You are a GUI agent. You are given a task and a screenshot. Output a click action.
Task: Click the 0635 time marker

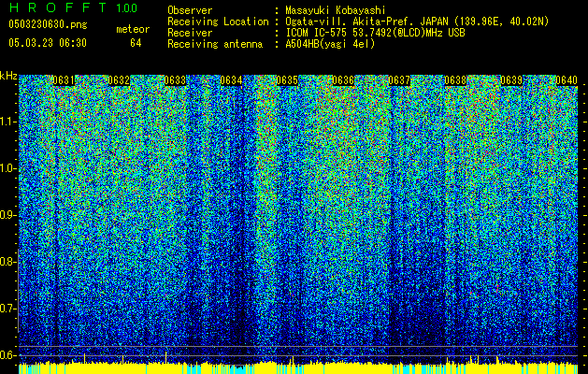coord(287,80)
